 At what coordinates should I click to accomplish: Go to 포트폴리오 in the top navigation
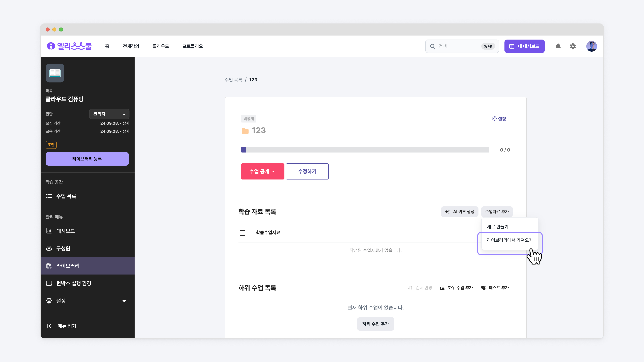193,46
